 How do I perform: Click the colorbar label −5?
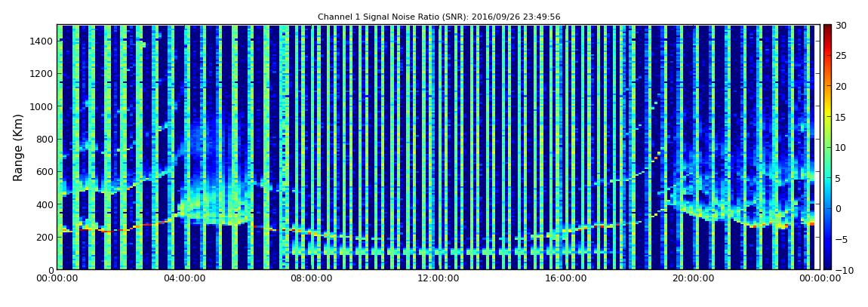(842, 240)
